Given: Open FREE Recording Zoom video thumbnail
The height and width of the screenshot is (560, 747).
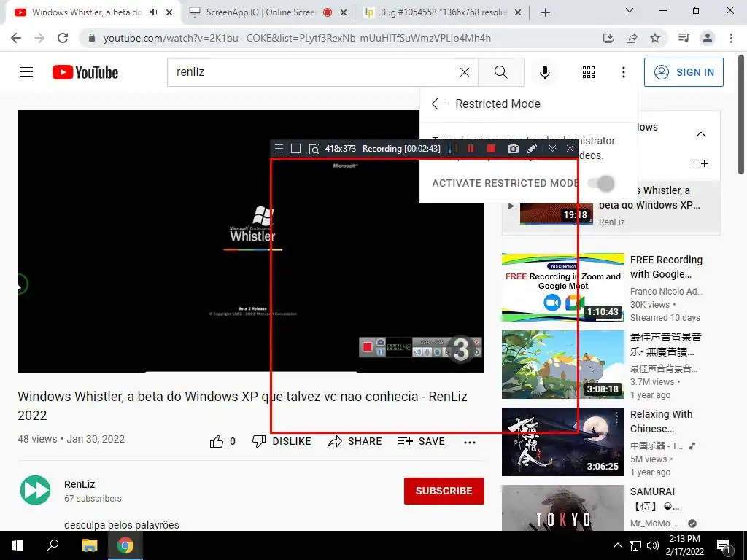Looking at the screenshot, I should tap(562, 287).
